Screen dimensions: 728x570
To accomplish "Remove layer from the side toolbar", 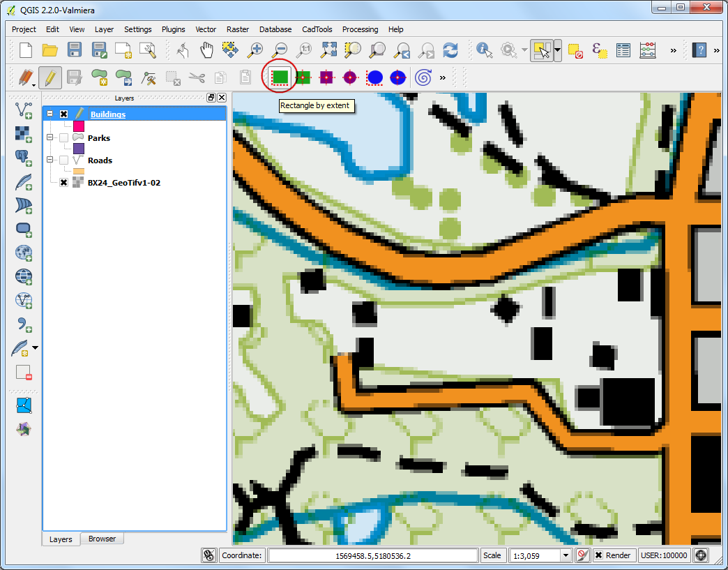I will coord(23,373).
